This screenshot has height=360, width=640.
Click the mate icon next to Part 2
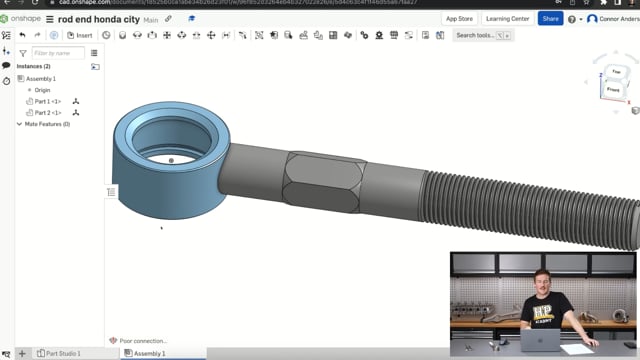pos(76,113)
